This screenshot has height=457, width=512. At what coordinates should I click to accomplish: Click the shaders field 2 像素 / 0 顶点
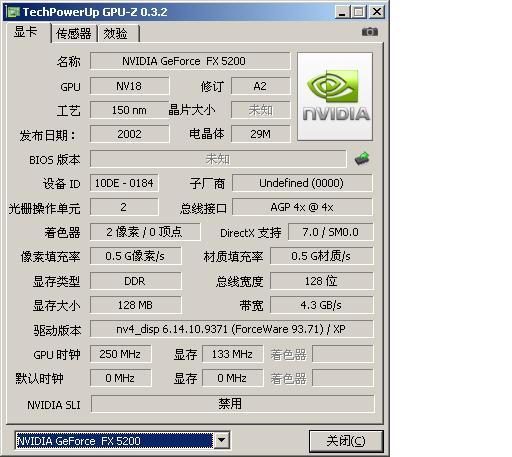pyautogui.click(x=145, y=232)
